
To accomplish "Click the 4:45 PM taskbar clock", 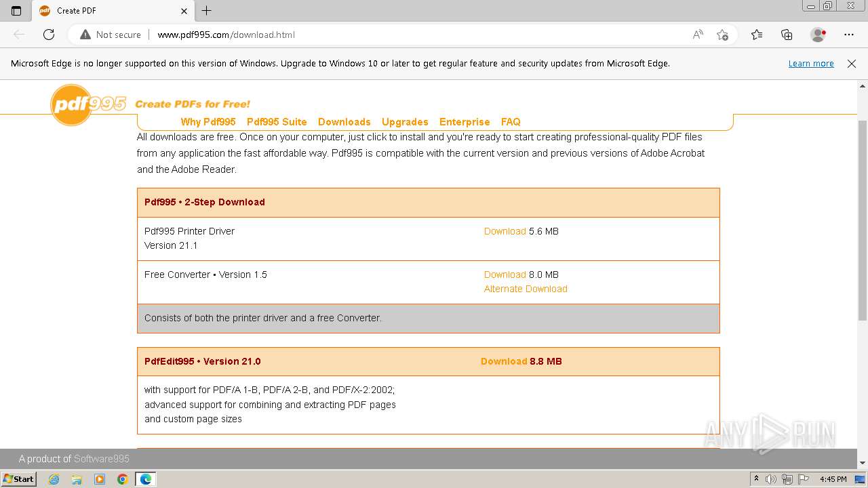I will [x=833, y=479].
